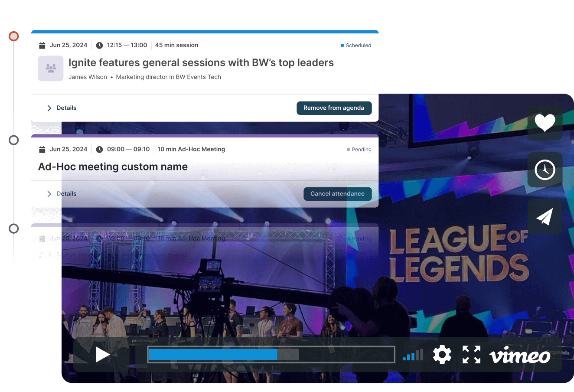Click speaker name James Wilson
This screenshot has height=392, width=574.
(88, 77)
